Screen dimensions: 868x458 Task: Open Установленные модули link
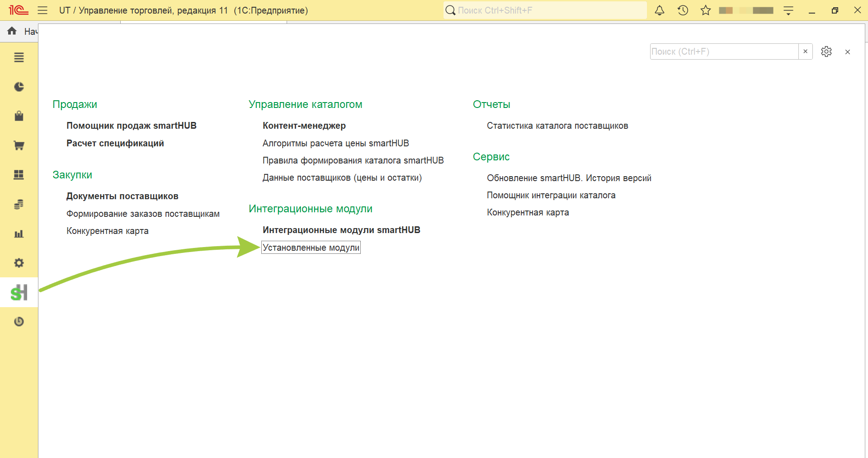(311, 248)
